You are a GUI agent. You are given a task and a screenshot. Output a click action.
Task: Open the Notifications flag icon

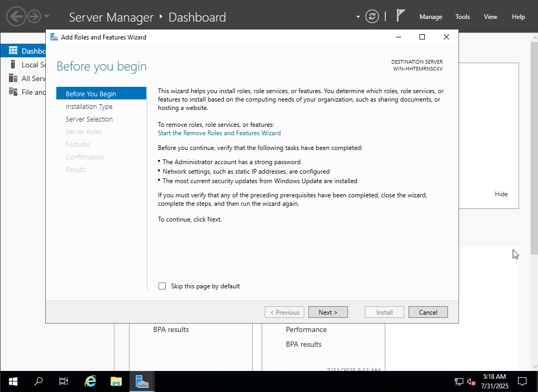pyautogui.click(x=401, y=16)
